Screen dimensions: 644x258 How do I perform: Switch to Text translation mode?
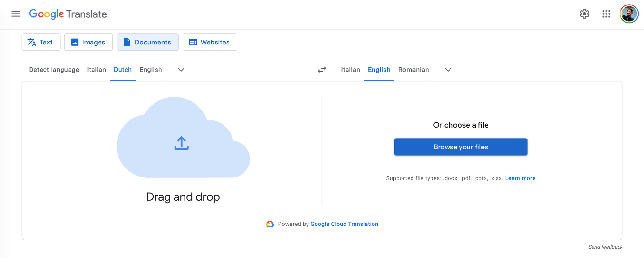[41, 42]
